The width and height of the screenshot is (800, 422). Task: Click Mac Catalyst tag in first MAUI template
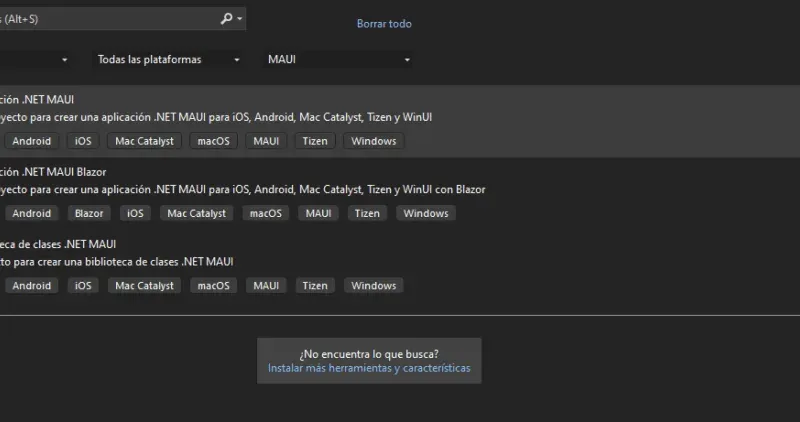tap(144, 141)
